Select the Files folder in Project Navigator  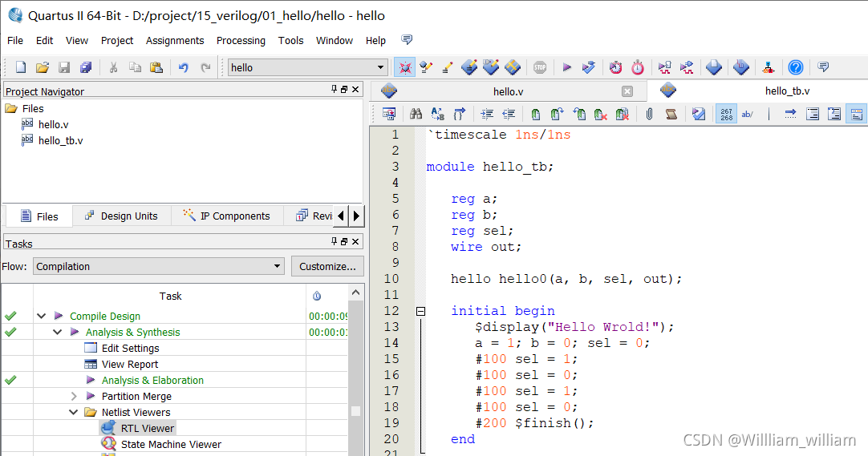click(x=25, y=108)
